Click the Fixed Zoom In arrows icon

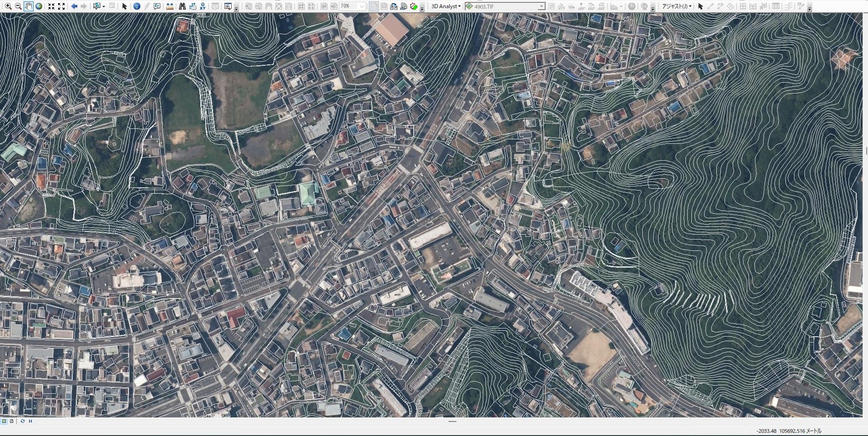coord(51,6)
